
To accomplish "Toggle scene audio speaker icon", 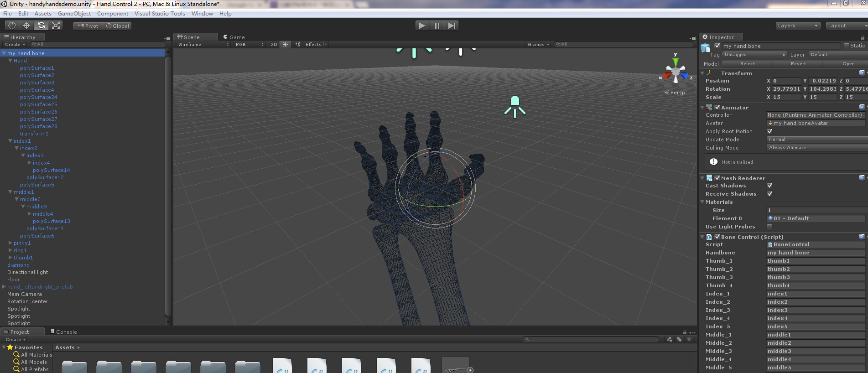I will 297,45.
